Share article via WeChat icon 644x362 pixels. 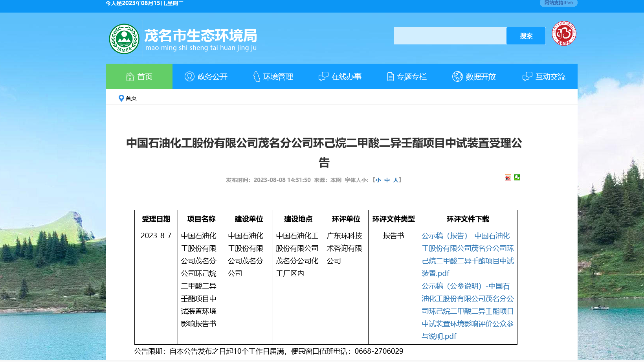(x=517, y=178)
